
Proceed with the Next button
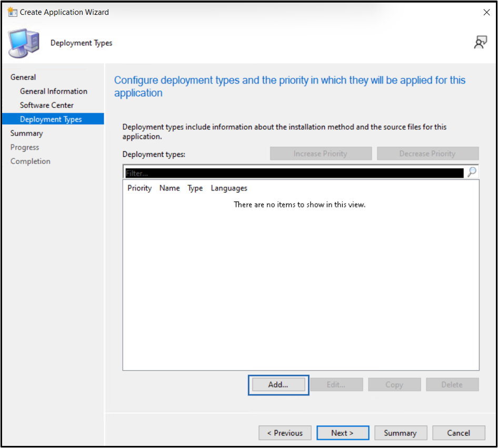pyautogui.click(x=343, y=433)
